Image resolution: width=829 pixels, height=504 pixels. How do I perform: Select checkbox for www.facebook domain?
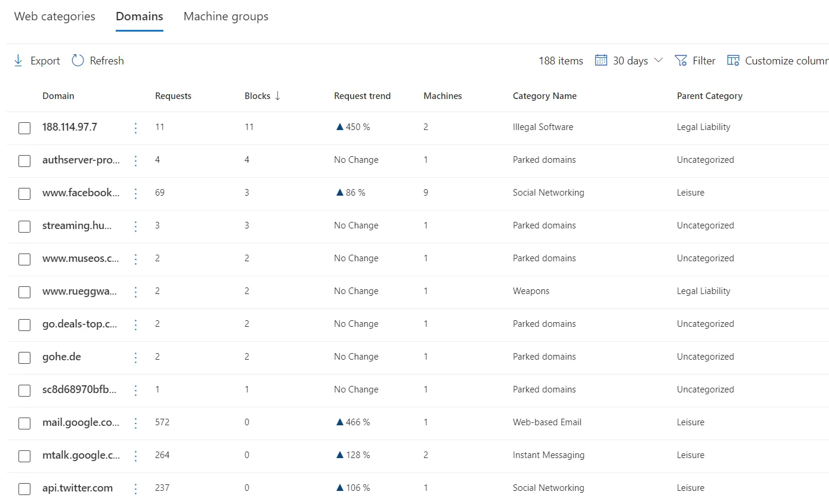tap(24, 194)
